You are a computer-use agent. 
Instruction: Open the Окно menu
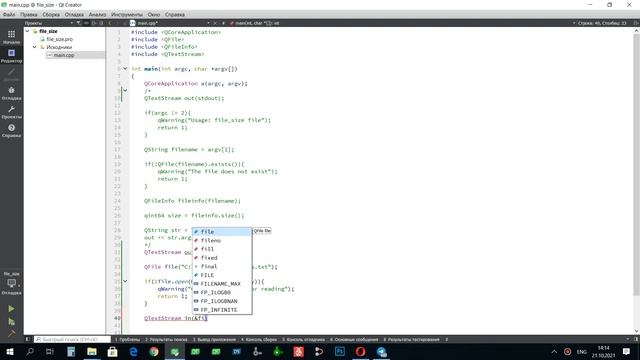pos(154,14)
